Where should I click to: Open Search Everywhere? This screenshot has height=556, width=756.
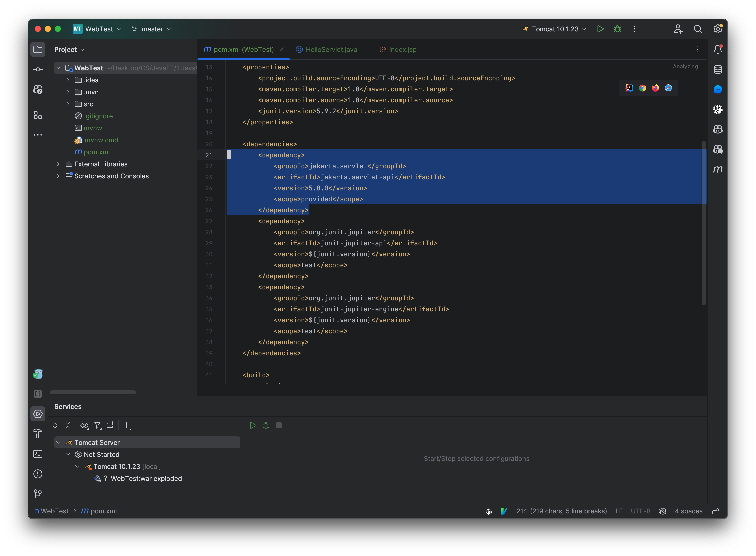point(698,29)
